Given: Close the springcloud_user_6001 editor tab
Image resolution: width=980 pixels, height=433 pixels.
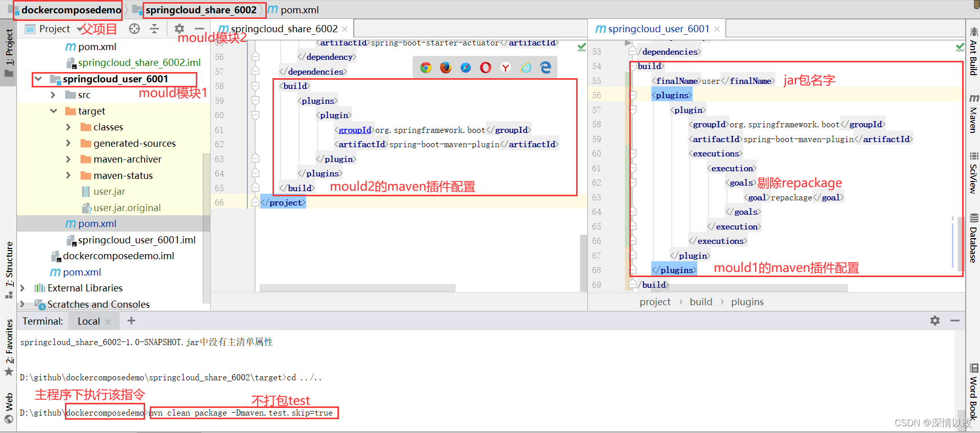Looking at the screenshot, I should 717,29.
